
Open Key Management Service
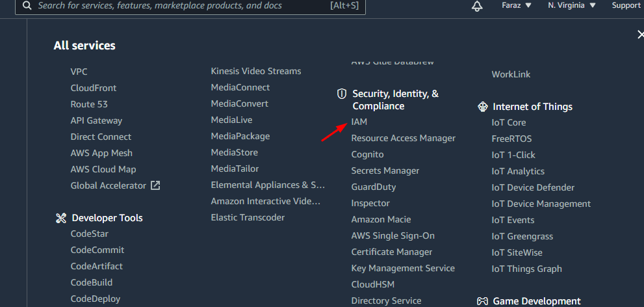403,269
